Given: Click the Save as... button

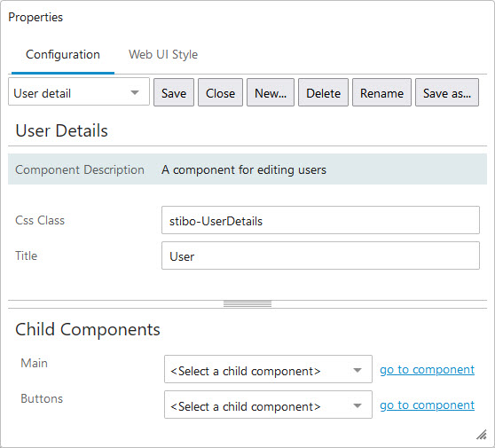Looking at the screenshot, I should (447, 92).
